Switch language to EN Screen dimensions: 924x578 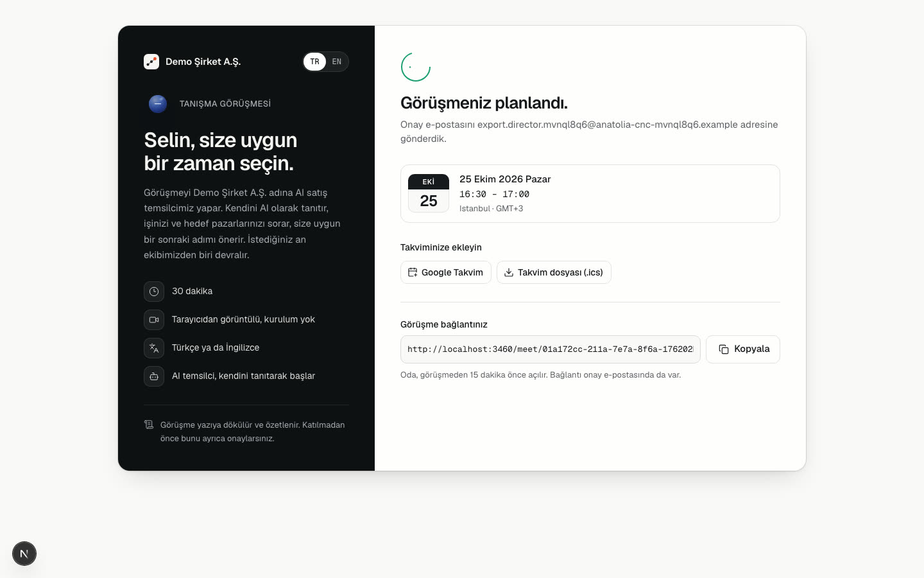pyautogui.click(x=337, y=62)
